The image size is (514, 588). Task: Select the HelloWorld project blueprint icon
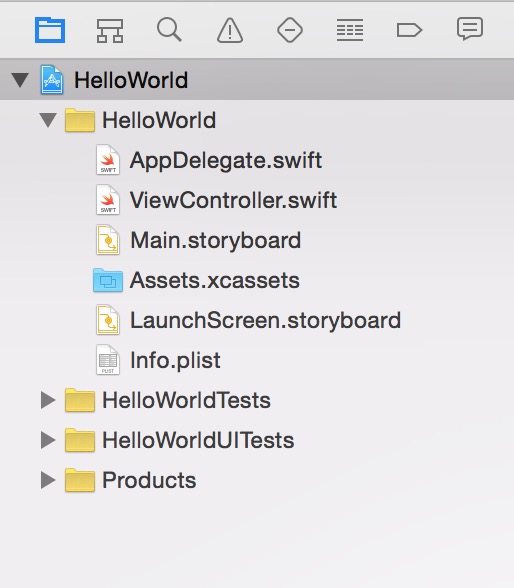pyautogui.click(x=52, y=80)
